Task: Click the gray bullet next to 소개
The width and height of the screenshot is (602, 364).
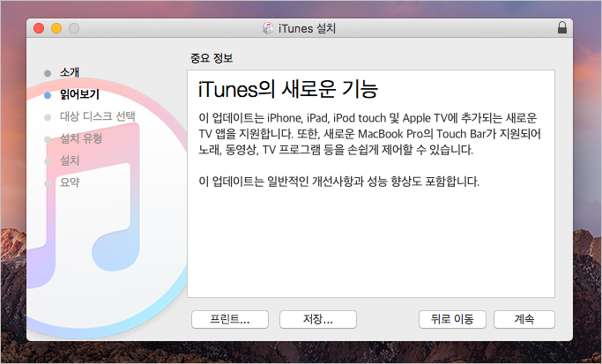Action: [48, 73]
